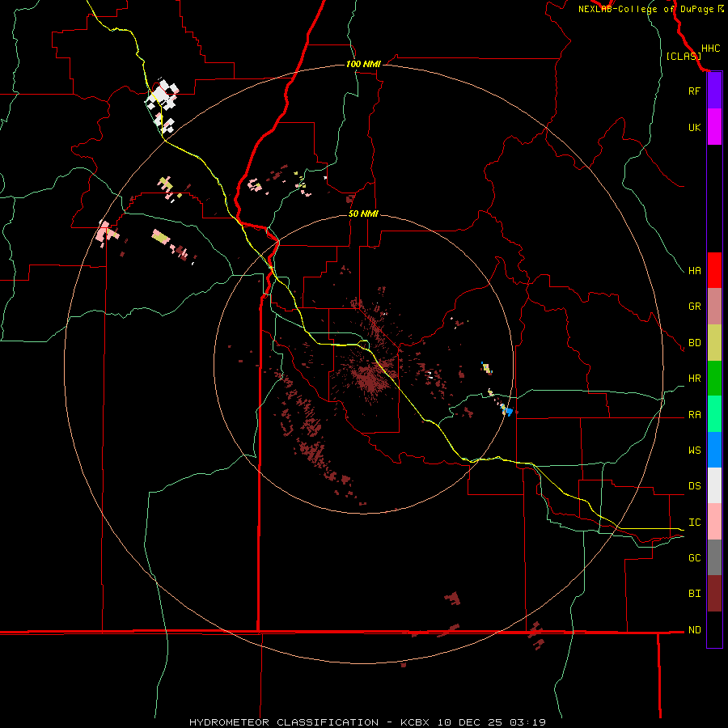This screenshot has height=728, width=728.
Task: Select the GR legend color block
Action: tap(714, 307)
